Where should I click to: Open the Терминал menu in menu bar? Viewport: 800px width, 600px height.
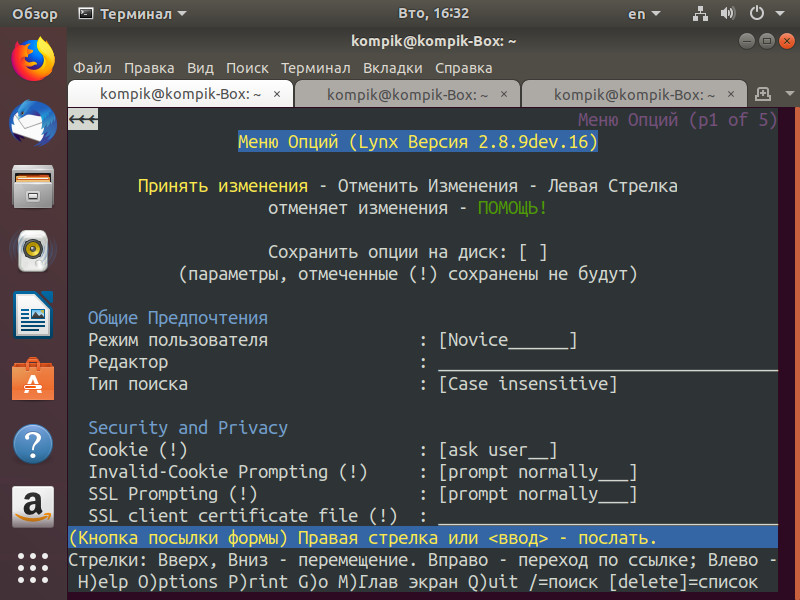click(316, 68)
